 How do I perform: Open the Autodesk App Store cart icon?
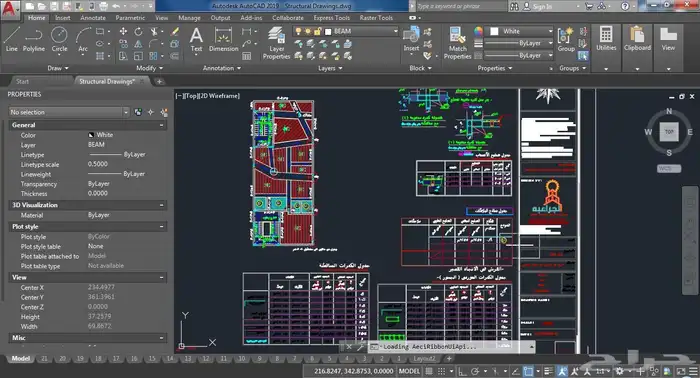(x=589, y=6)
